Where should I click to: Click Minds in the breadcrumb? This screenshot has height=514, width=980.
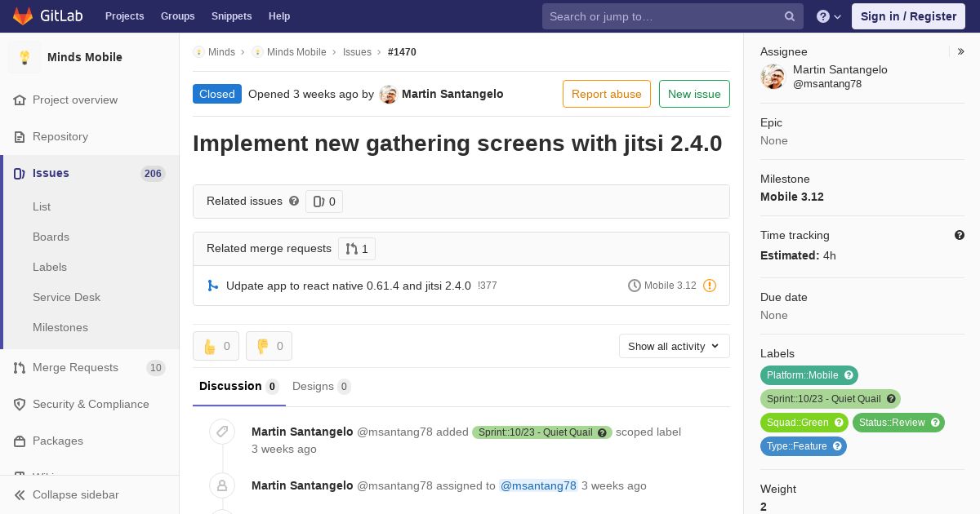click(221, 51)
